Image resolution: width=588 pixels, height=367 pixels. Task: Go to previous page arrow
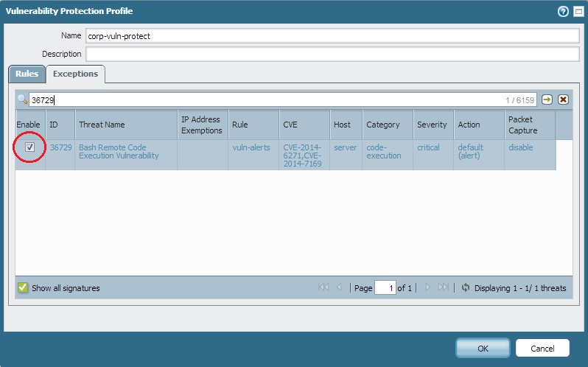339,287
